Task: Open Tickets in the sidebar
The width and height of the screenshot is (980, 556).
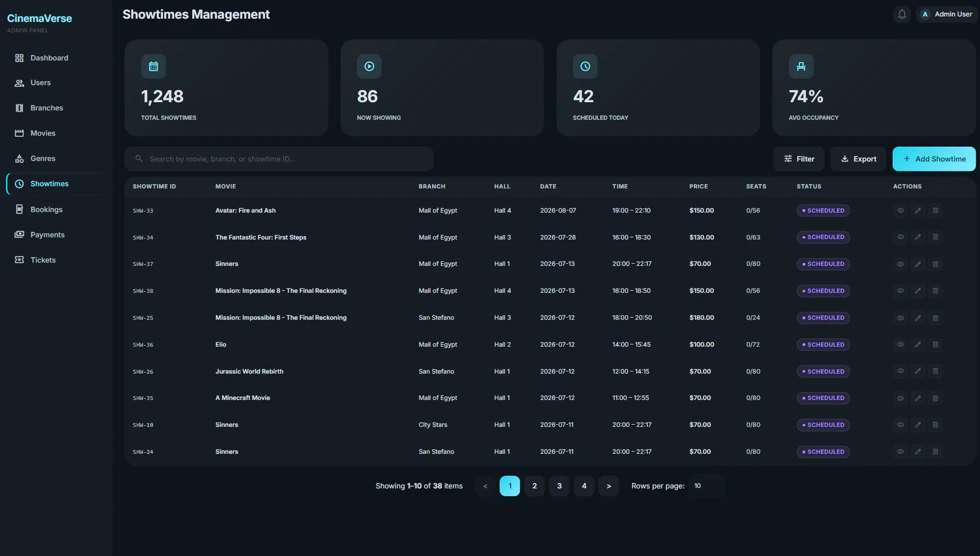Action: coord(55,260)
